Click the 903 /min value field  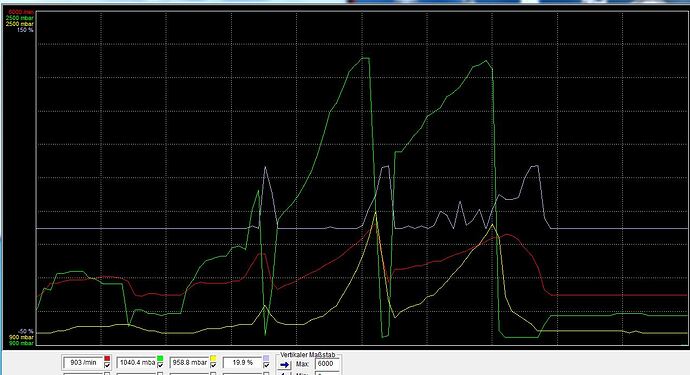tap(83, 363)
